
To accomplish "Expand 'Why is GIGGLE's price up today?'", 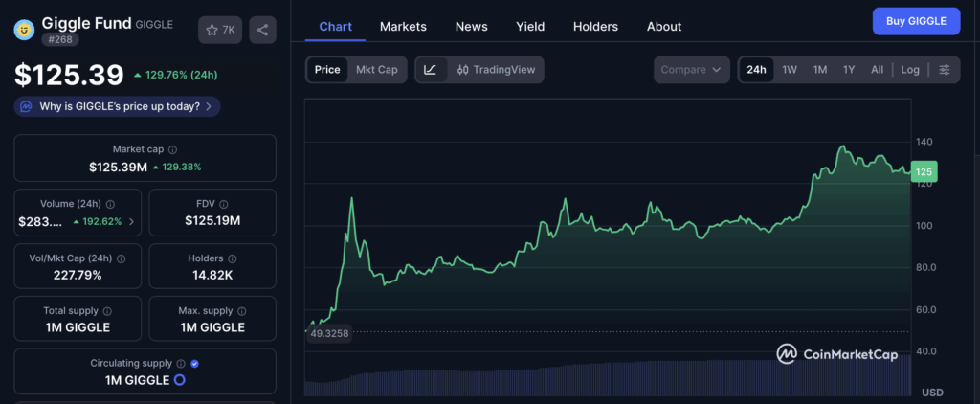I will [x=118, y=107].
